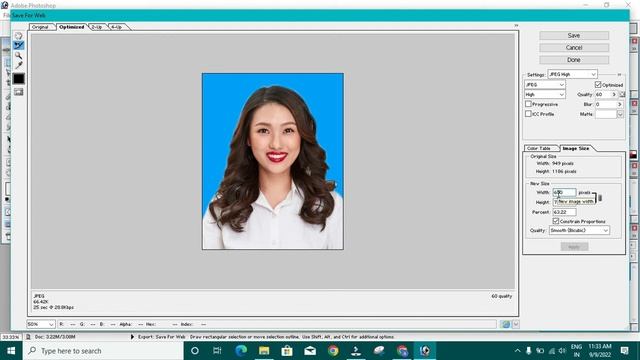
Task: Open Microsoft Store from the taskbar
Action: (287, 351)
